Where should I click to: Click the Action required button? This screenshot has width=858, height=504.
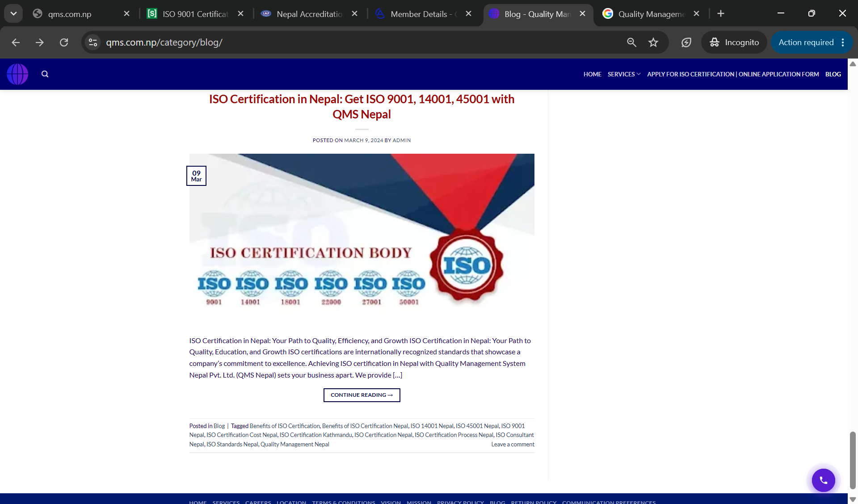806,42
